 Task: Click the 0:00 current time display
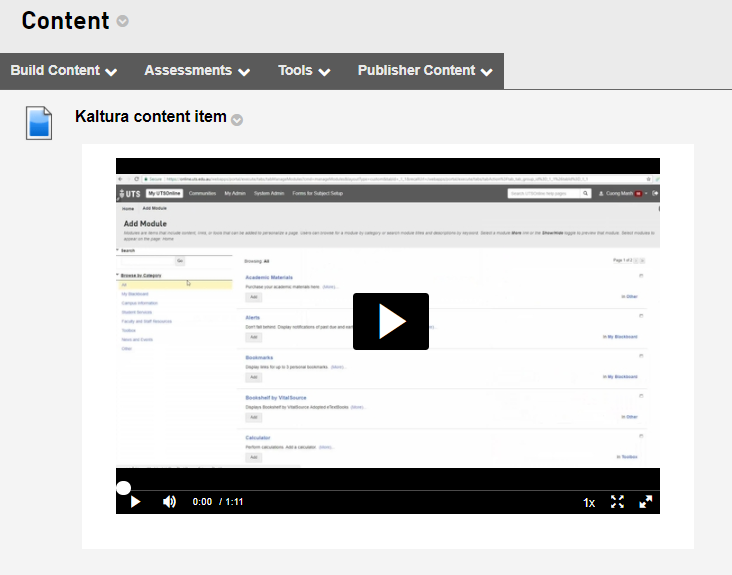(202, 502)
